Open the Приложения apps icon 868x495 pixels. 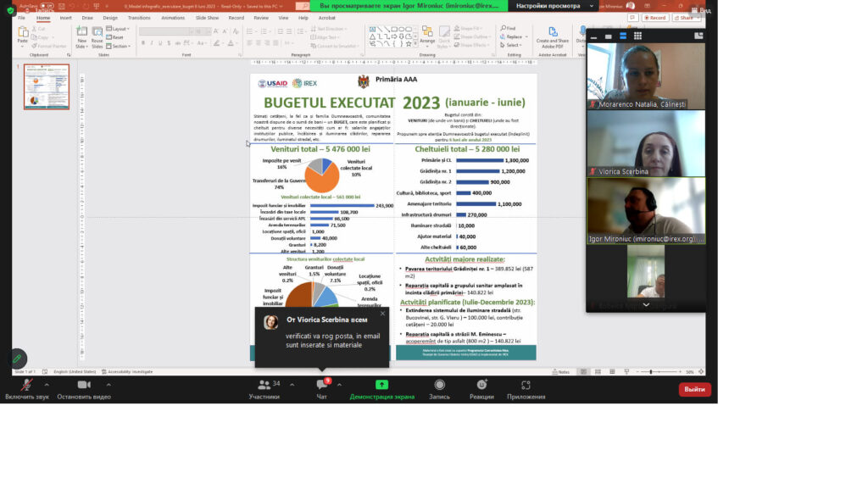pos(526,386)
